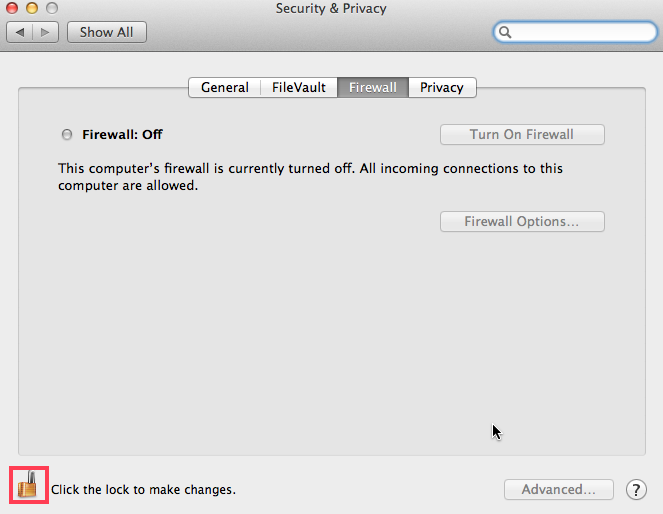The image size is (663, 514).
Task: Click the Turn On Firewall button
Action: click(x=522, y=134)
